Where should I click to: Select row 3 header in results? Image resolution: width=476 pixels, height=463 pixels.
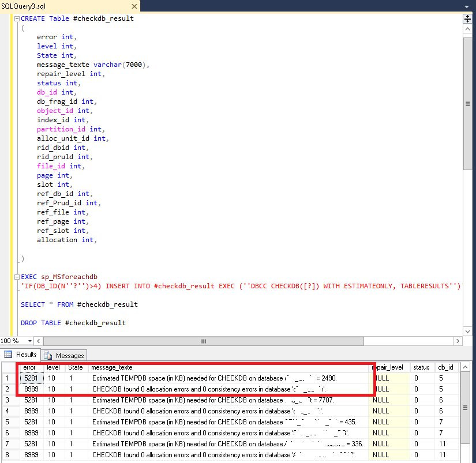click(8, 400)
